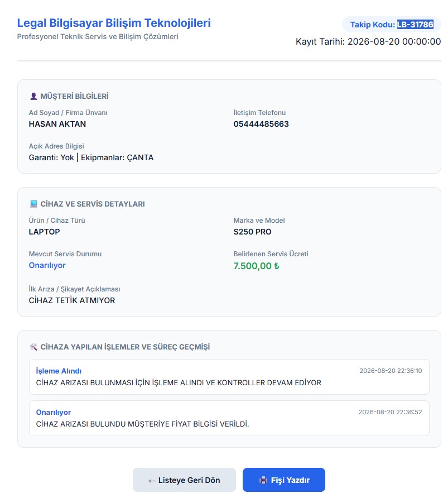Viewport: 448px width, 493px height.
Task: Click the Kayıt Tarihi registration date text
Action: [x=368, y=41]
